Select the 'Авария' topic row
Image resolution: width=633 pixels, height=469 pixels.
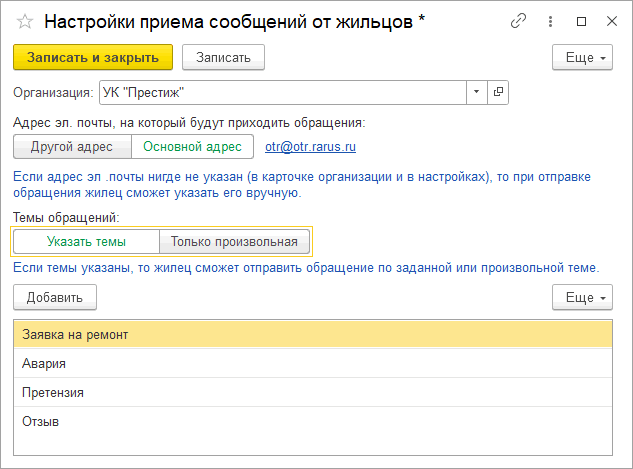(313, 363)
